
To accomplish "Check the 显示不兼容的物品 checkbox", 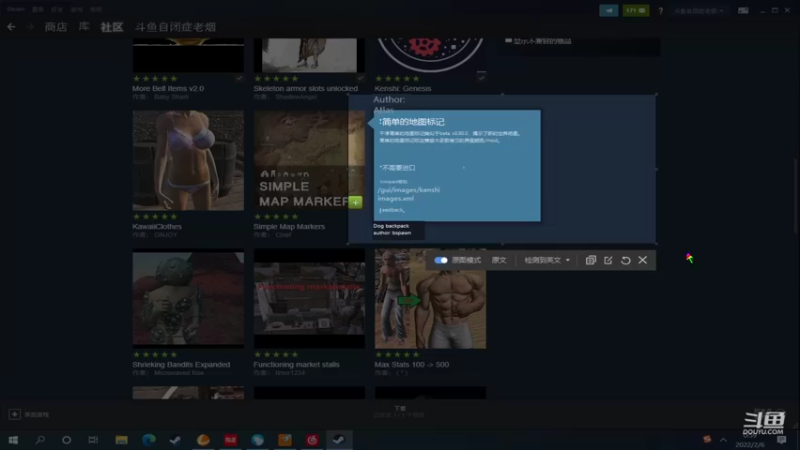I will point(508,41).
